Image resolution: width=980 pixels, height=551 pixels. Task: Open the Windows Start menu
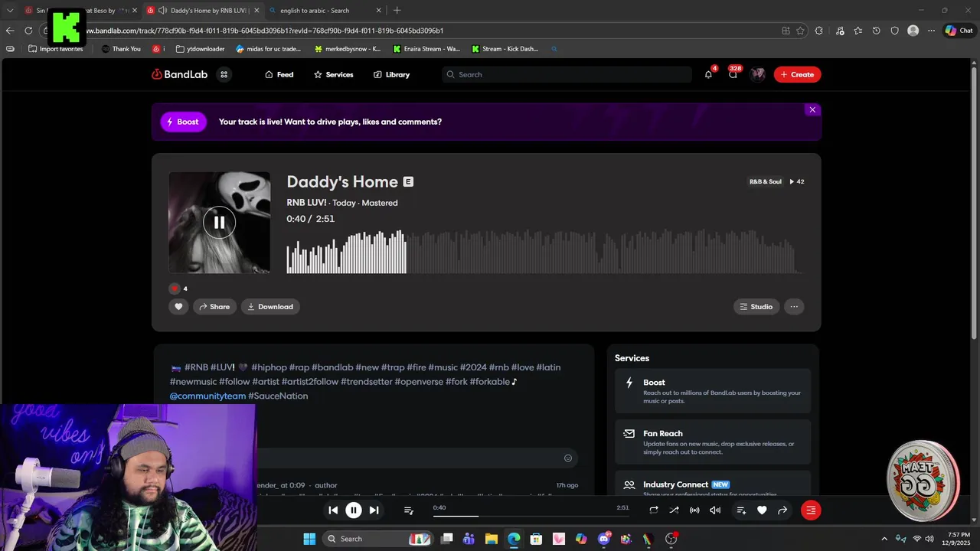[x=309, y=539]
